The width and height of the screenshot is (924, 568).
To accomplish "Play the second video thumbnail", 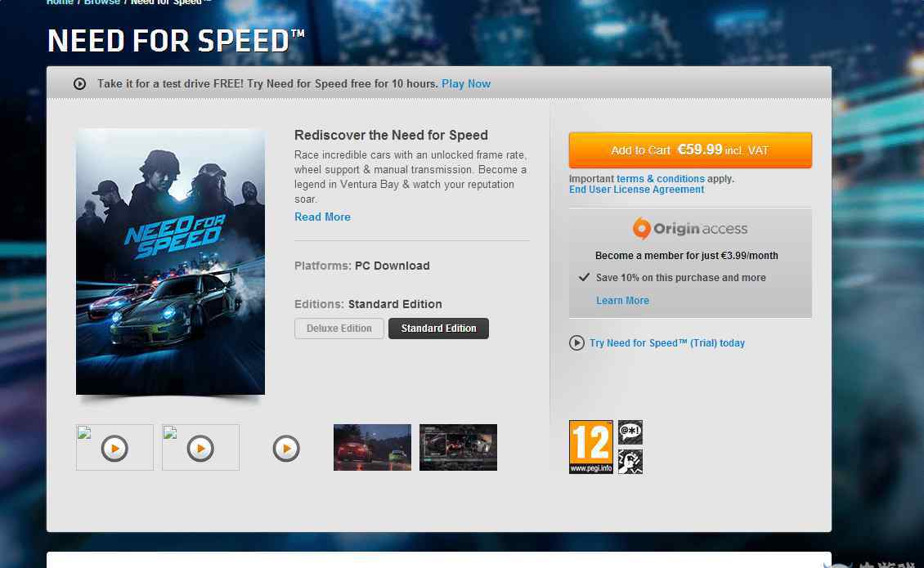I will [x=200, y=449].
